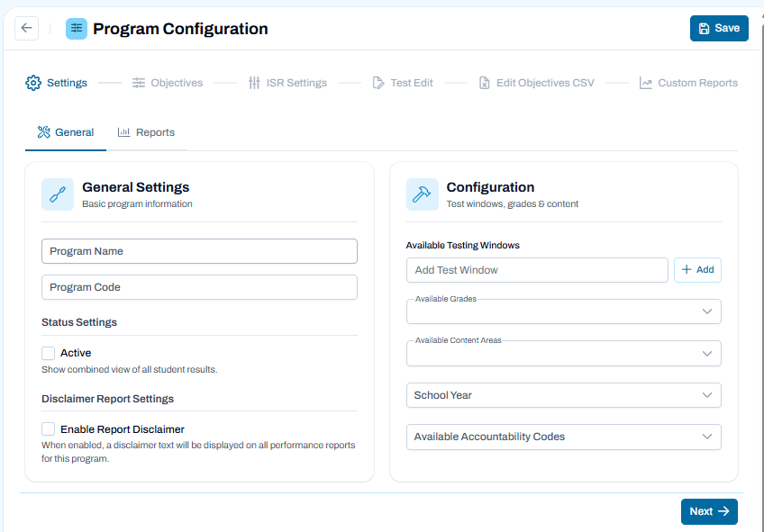Click the Add Test Window input
Viewport: 764px width, 532px height.
[537, 270]
